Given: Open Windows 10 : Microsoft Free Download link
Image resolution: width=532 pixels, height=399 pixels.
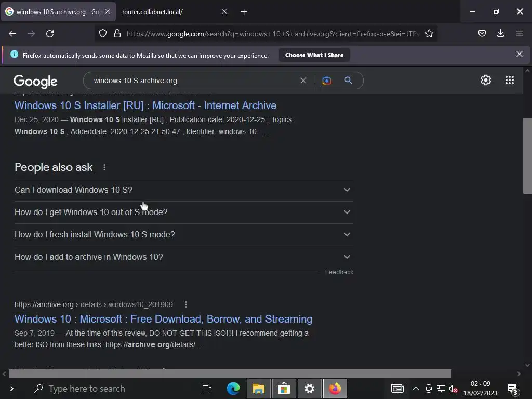Looking at the screenshot, I should pyautogui.click(x=163, y=320).
